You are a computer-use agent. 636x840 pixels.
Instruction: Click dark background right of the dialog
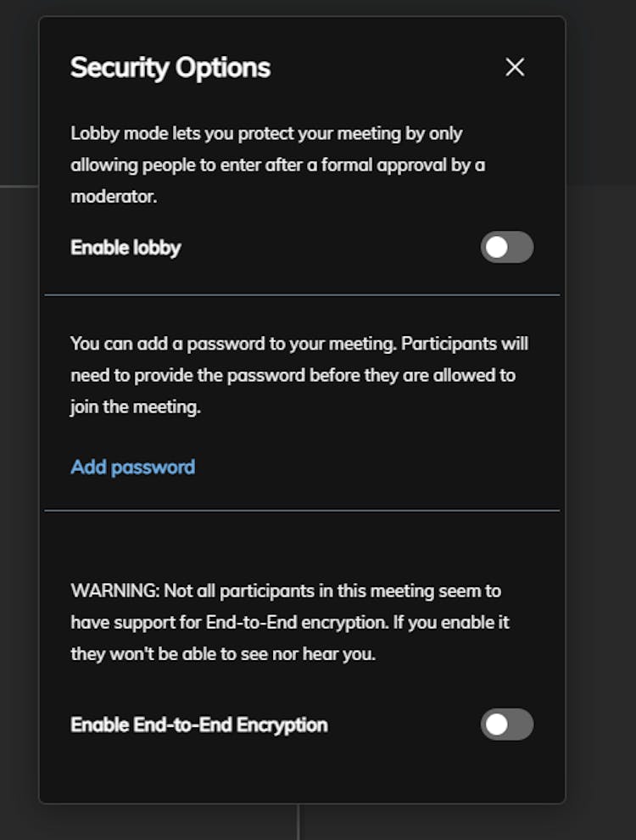pyautogui.click(x=600, y=424)
